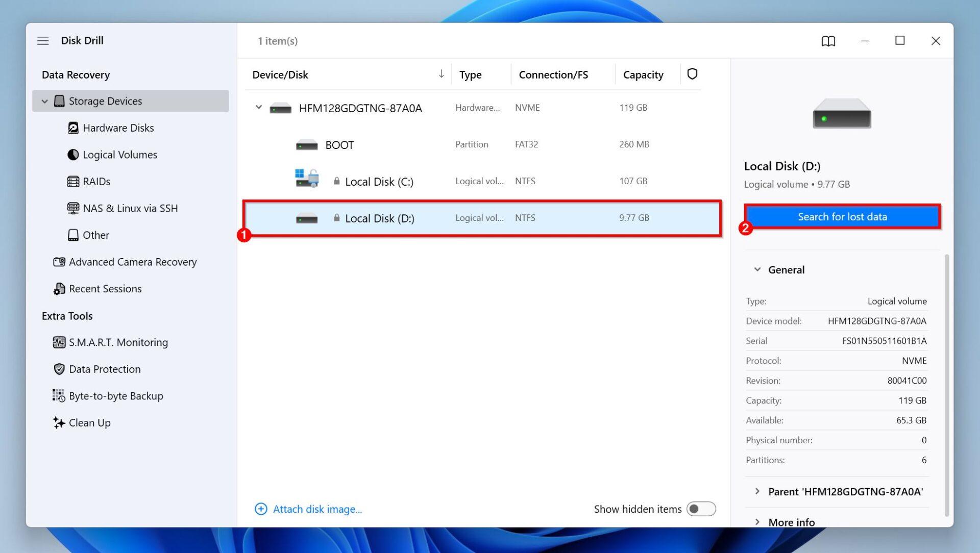Open Advanced Camera Recovery
This screenshot has width=980, height=553.
click(133, 262)
